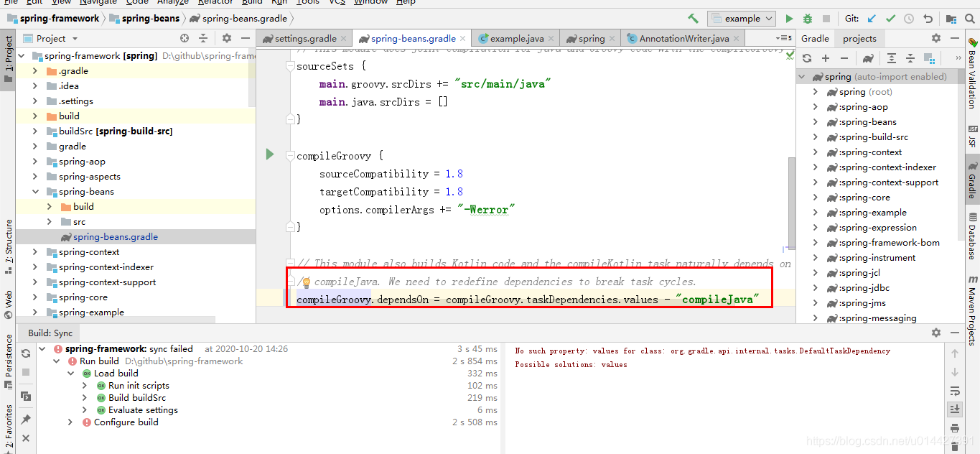Click the spring-beans breadcrumb in the navigation bar

coord(144,19)
